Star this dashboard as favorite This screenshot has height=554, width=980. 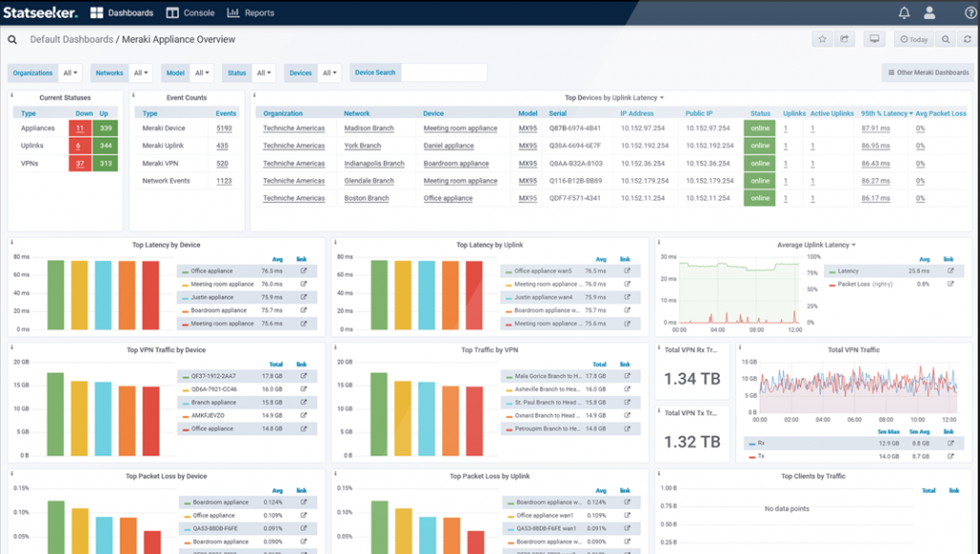click(822, 39)
